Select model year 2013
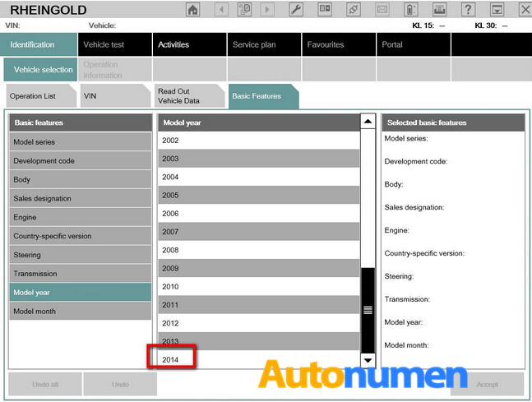This screenshot has height=402, width=532. pyautogui.click(x=259, y=341)
